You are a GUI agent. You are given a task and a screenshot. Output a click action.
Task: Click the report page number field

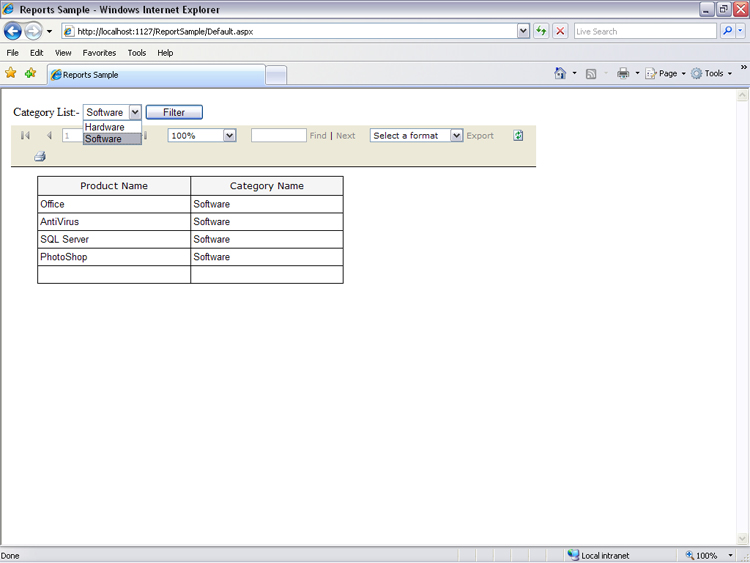73,136
